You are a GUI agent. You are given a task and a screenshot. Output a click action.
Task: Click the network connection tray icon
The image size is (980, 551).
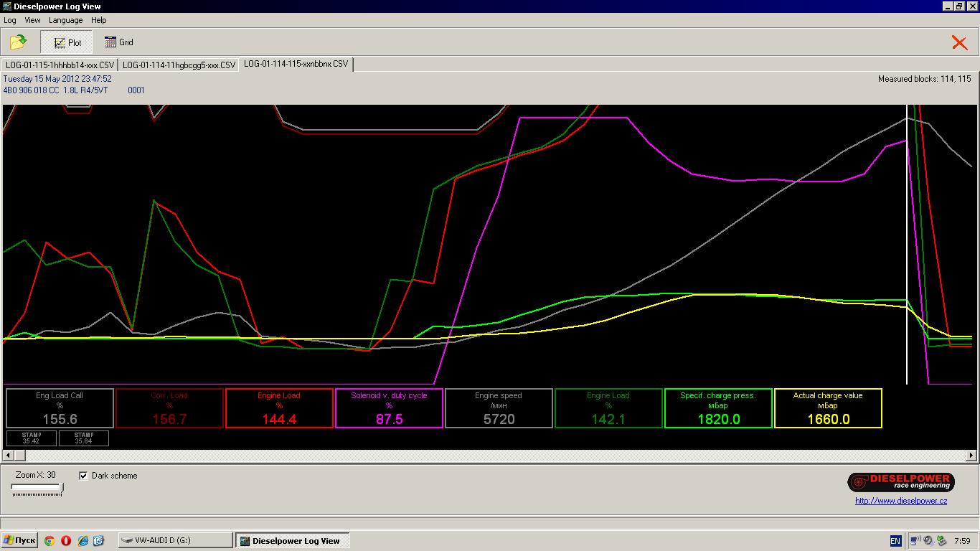pyautogui.click(x=916, y=541)
